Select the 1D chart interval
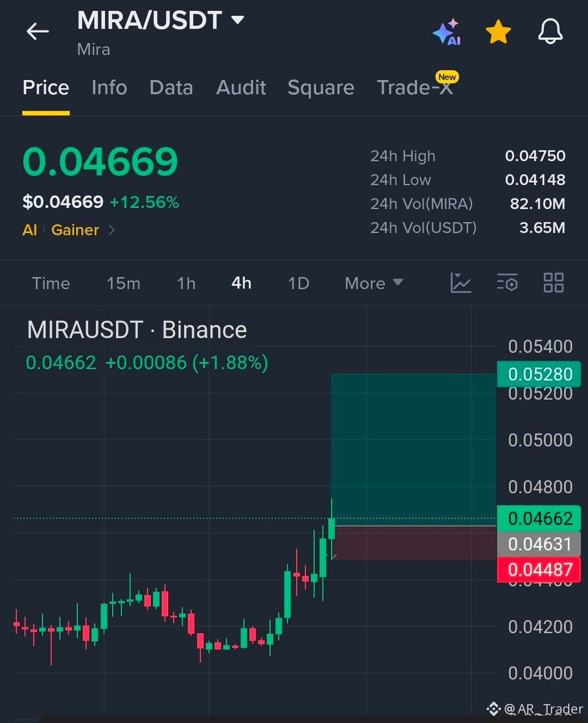This screenshot has height=723, width=588. click(x=298, y=283)
